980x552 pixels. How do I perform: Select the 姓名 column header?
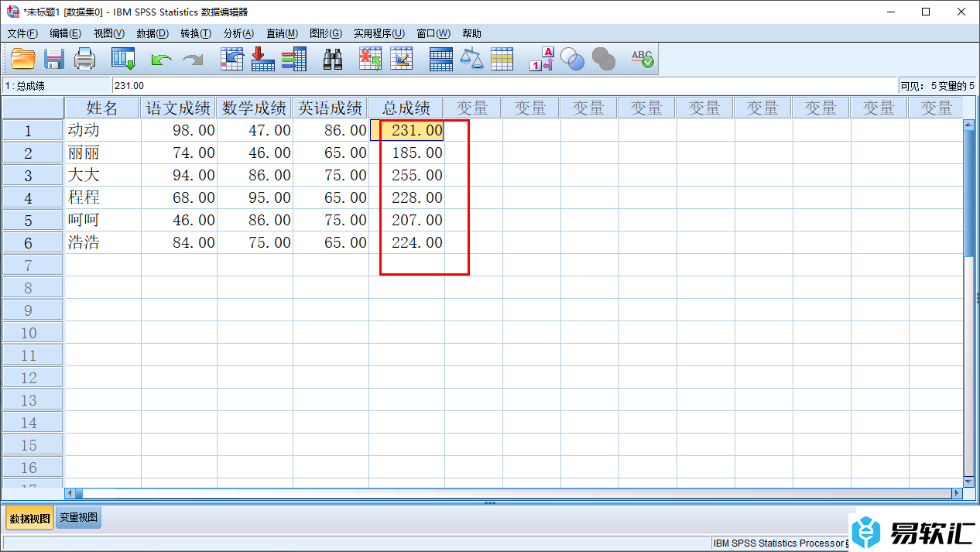tap(102, 108)
